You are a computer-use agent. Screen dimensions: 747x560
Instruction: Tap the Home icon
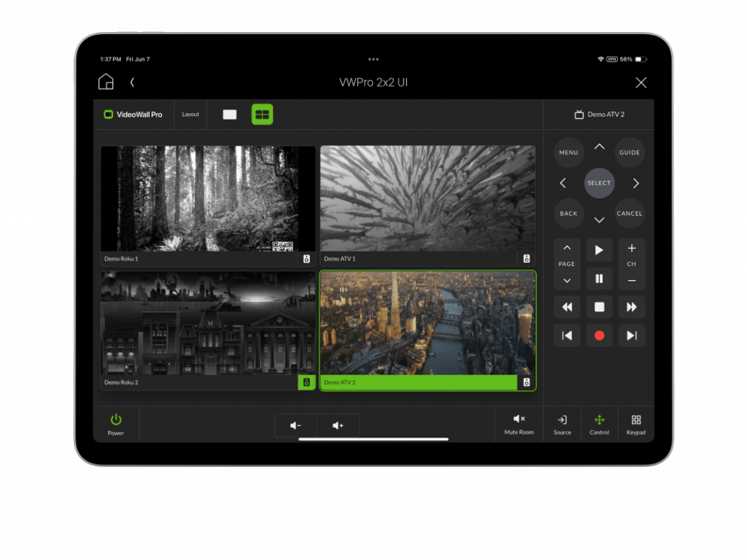click(x=106, y=82)
